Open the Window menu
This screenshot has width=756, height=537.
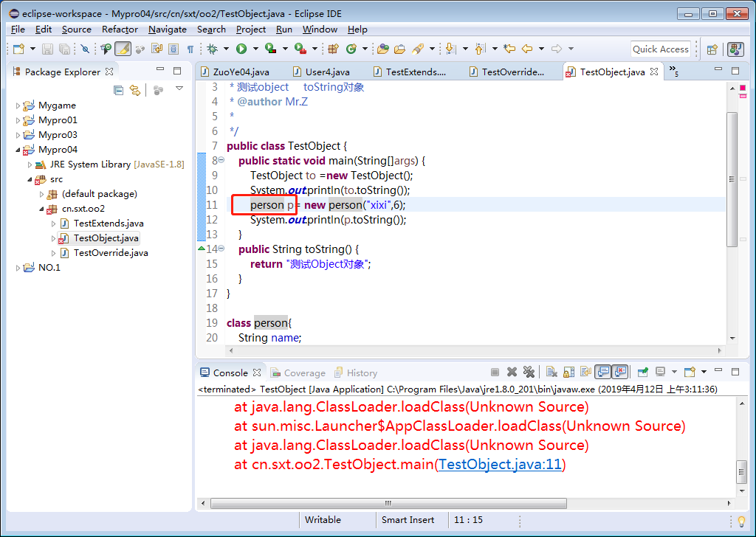coord(320,30)
